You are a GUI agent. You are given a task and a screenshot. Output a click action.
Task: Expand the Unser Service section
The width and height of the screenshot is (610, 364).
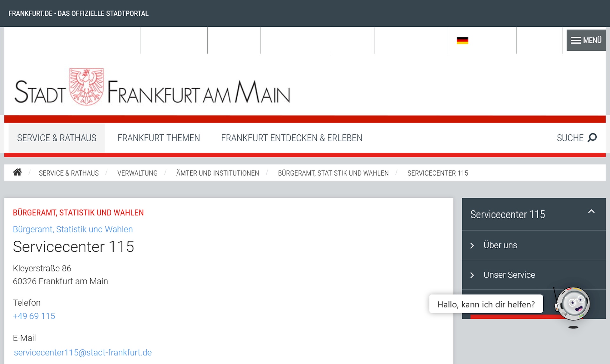pos(509,275)
